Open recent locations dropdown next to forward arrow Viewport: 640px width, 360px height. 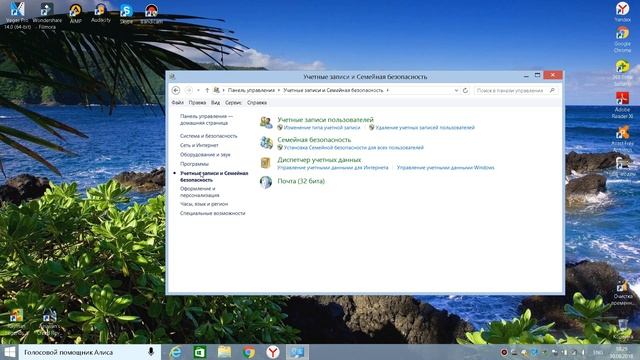point(198,90)
